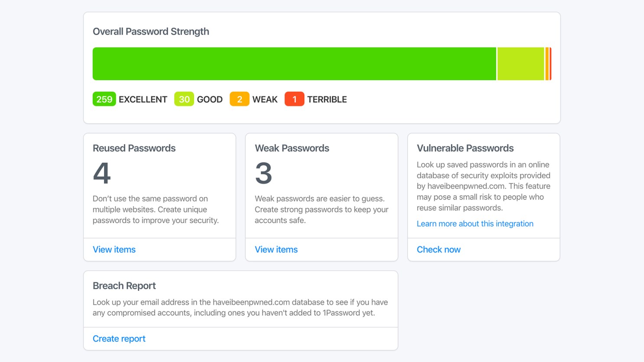View items with weak passwords
The height and width of the screenshot is (362, 644).
coord(276,249)
